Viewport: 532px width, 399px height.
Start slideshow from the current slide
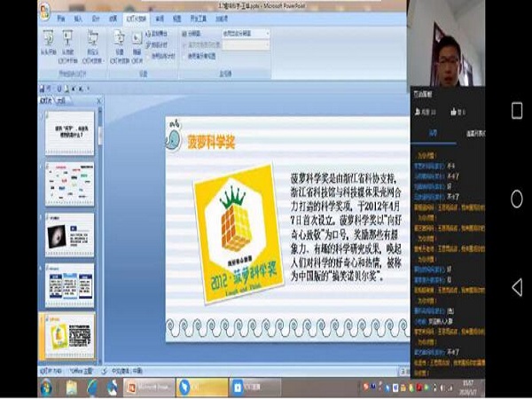(68, 46)
